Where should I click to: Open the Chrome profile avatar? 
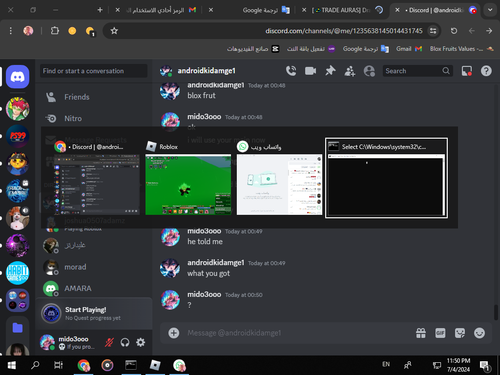(x=28, y=31)
